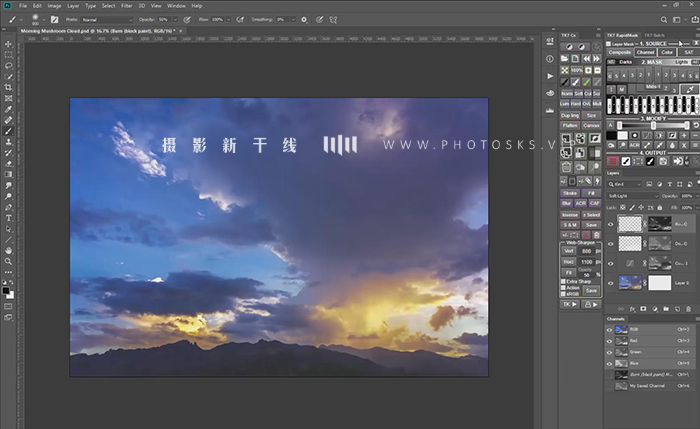Open the Image menu

(x=54, y=6)
